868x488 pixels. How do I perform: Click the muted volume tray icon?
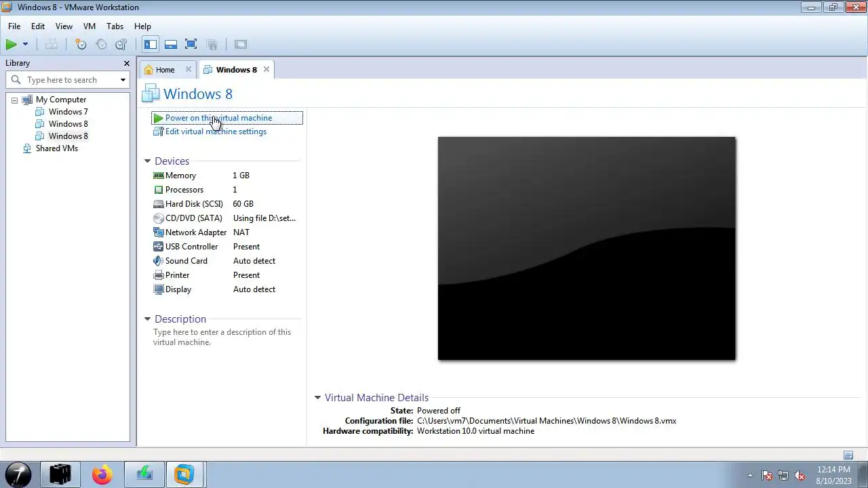click(800, 475)
